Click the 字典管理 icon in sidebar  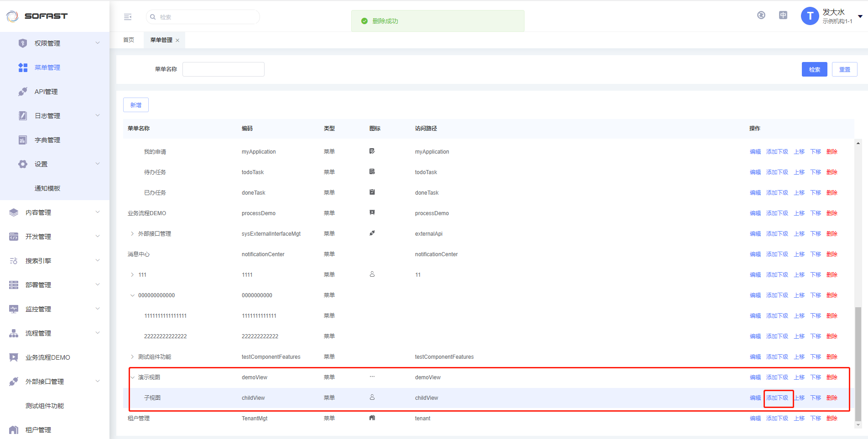23,140
